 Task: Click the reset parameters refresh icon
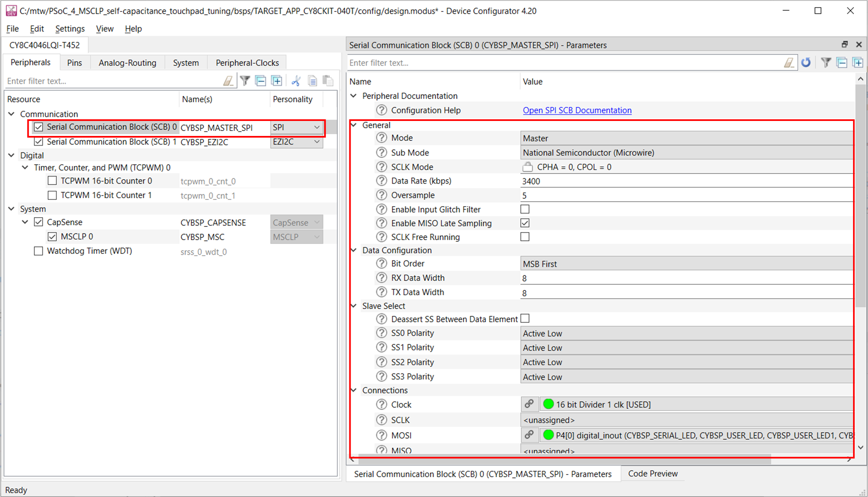coord(806,63)
